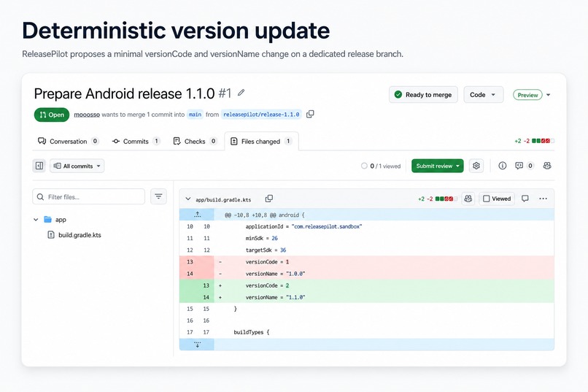Click the targetSdk = 36 line

point(367,250)
